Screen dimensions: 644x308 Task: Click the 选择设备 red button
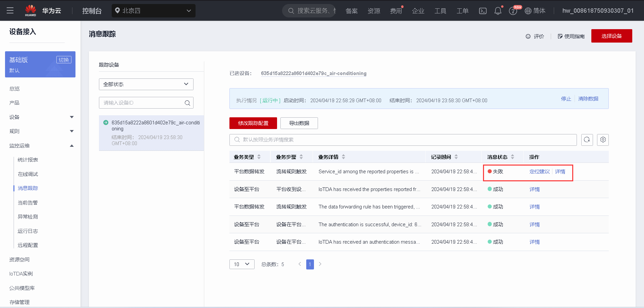pos(611,36)
